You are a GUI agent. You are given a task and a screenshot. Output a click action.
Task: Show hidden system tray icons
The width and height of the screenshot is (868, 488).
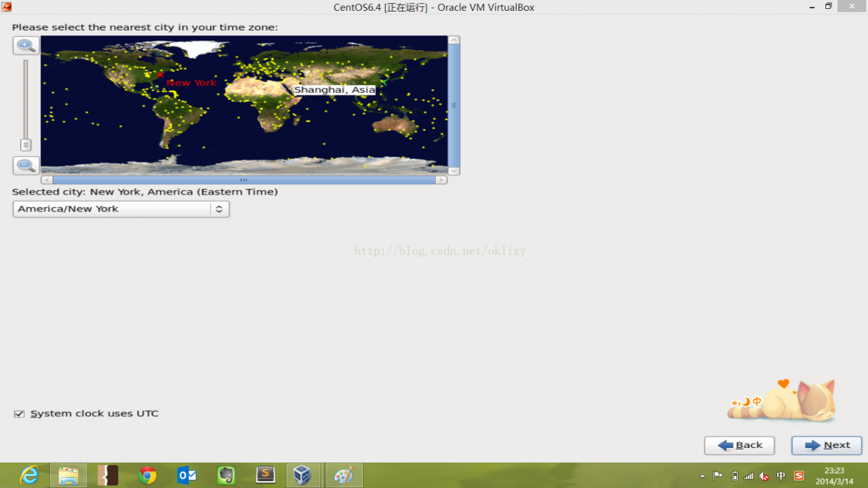click(x=702, y=476)
